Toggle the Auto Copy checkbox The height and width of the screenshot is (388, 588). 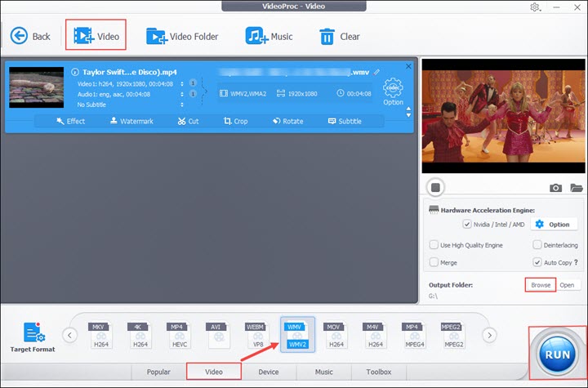click(537, 262)
